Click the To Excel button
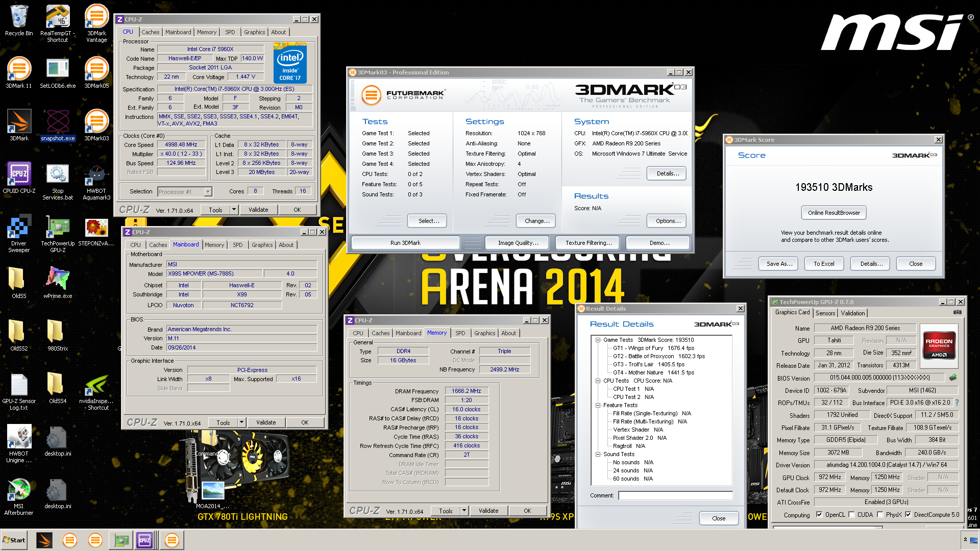 coord(824,264)
